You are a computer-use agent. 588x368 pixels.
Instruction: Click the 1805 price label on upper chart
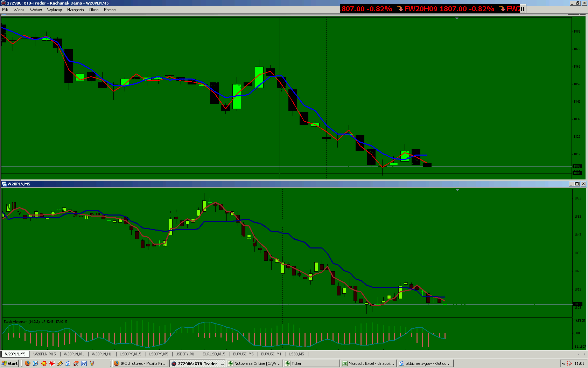(x=577, y=166)
